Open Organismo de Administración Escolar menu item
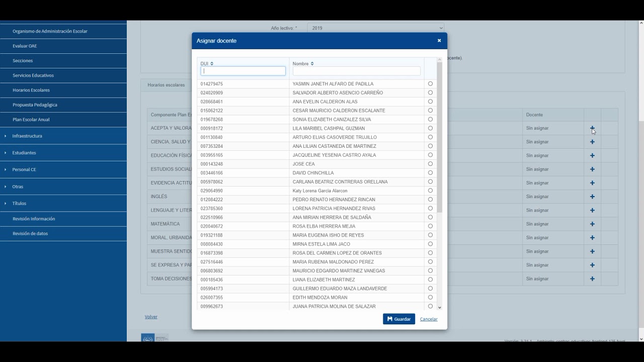The width and height of the screenshot is (644, 362). [x=63, y=31]
